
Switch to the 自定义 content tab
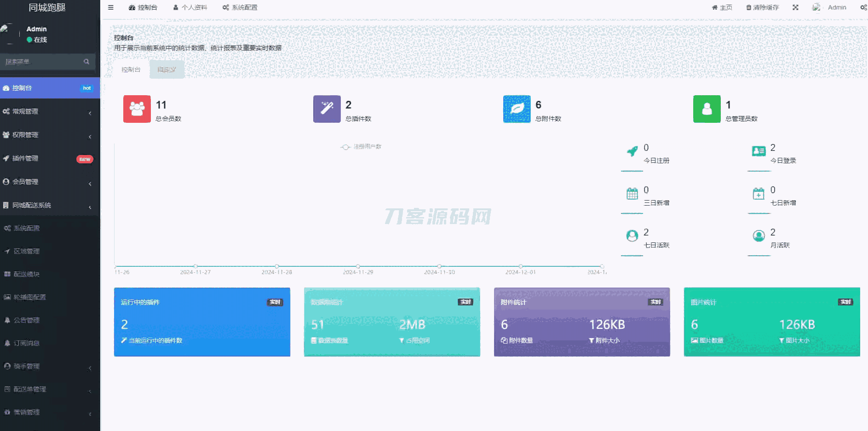(167, 69)
